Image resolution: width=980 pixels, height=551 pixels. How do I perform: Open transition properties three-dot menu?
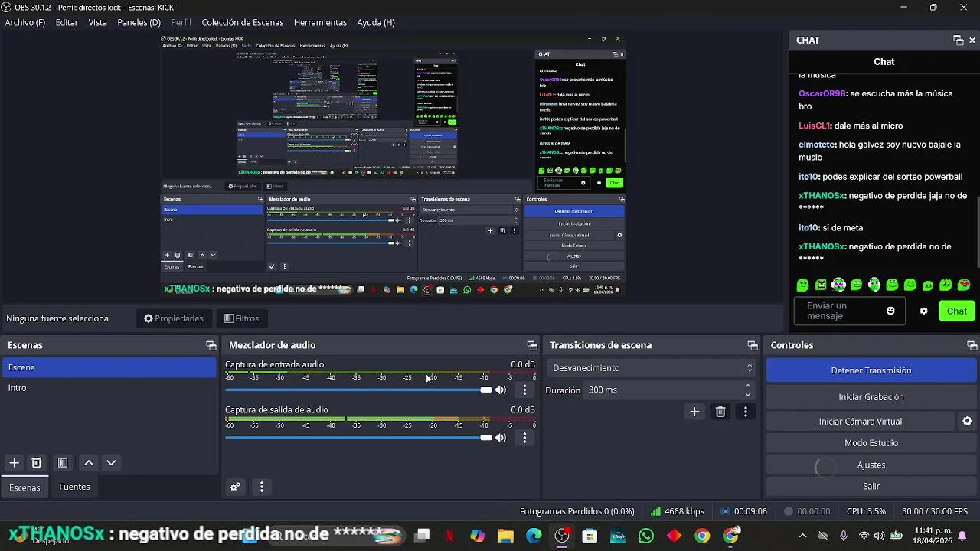pos(746,412)
